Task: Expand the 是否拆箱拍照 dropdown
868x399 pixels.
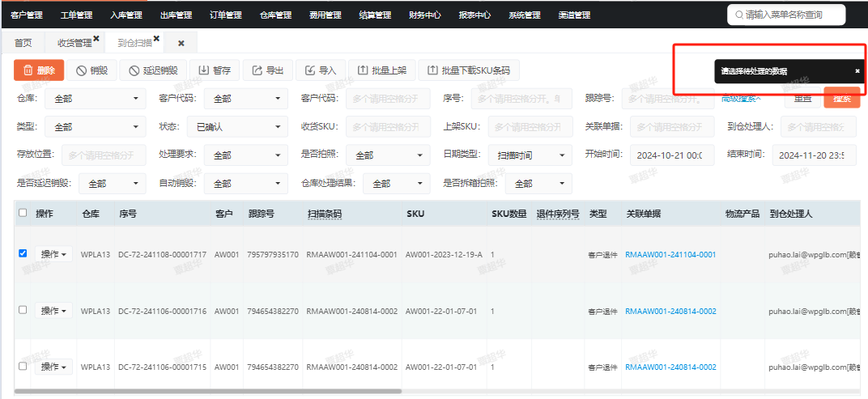Action: point(538,184)
